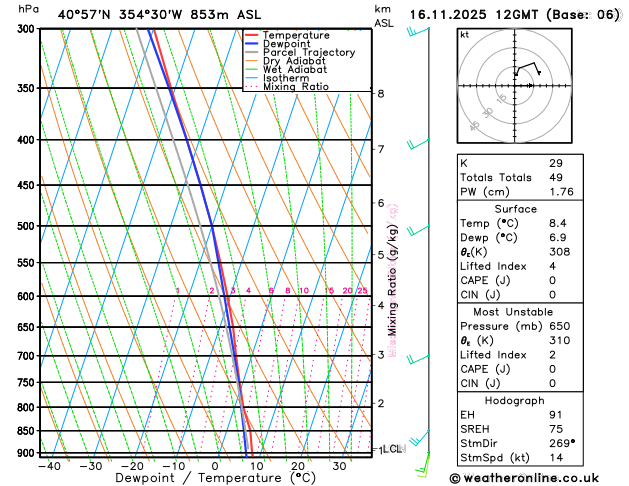Image resolution: width=629 pixels, height=486 pixels.
Task: Click the date heading '16.11.2025 12GMT (Base: 06)'
Action: pyautogui.click(x=514, y=15)
